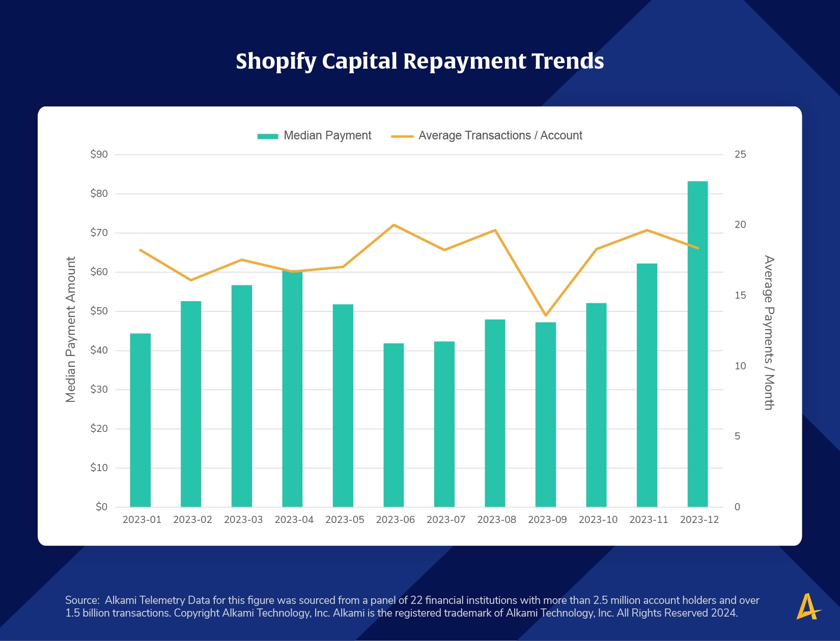Click the 2023-09 axis label
The height and width of the screenshot is (641, 840).
click(x=547, y=520)
